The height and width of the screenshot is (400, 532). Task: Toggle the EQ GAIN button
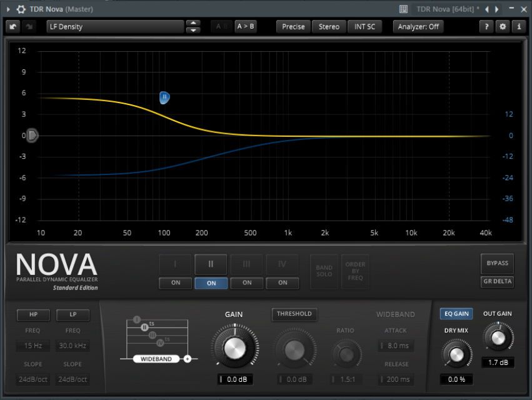coord(456,314)
